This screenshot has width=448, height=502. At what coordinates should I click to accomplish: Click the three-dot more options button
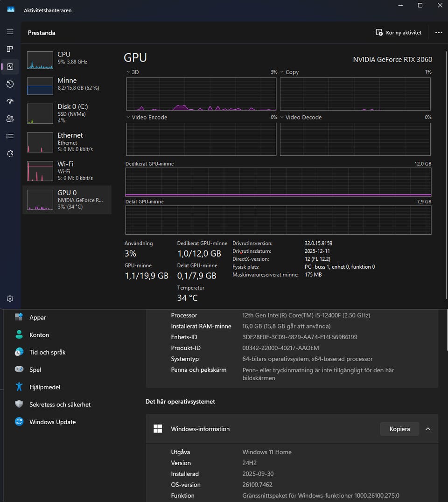(x=438, y=33)
